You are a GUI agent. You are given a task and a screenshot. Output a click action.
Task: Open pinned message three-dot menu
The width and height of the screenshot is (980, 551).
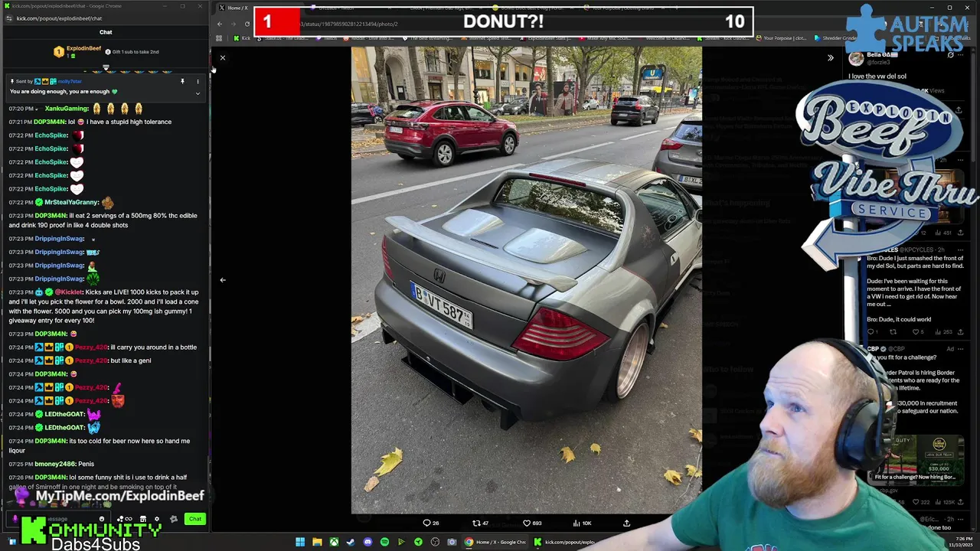[x=198, y=81]
